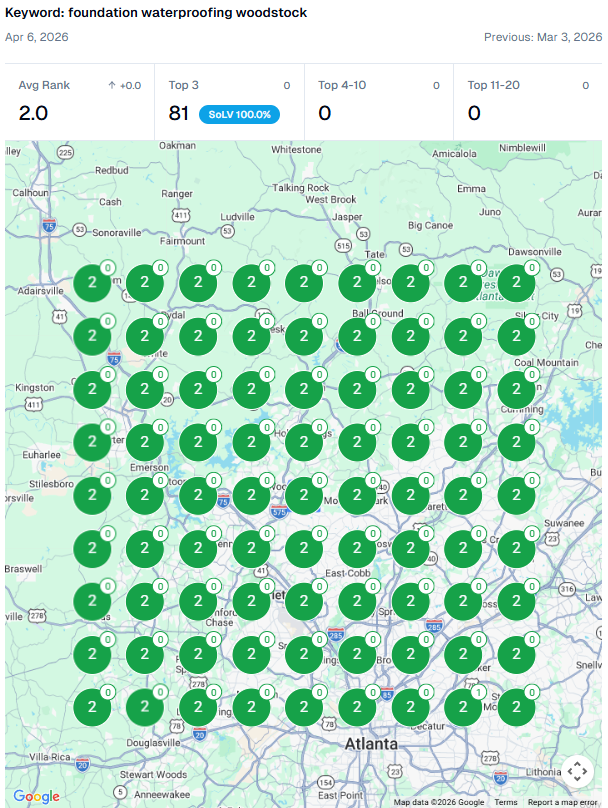Open the map camera controls button
The image size is (608, 808).
point(577,771)
